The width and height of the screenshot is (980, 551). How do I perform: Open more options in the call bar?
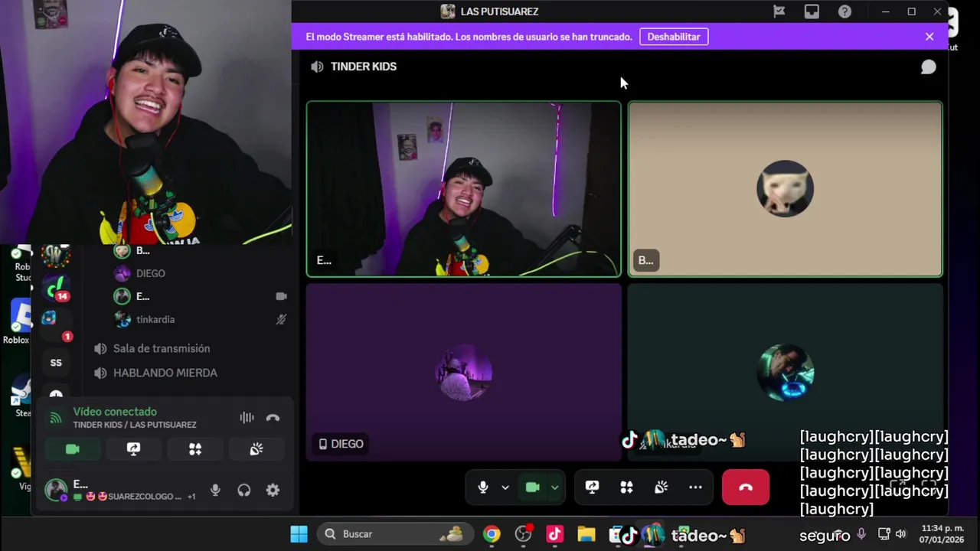(695, 487)
